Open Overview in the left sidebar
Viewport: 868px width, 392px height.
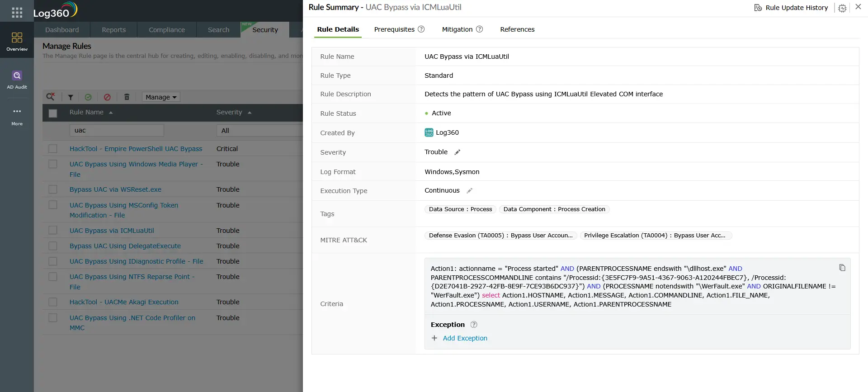[x=17, y=41]
